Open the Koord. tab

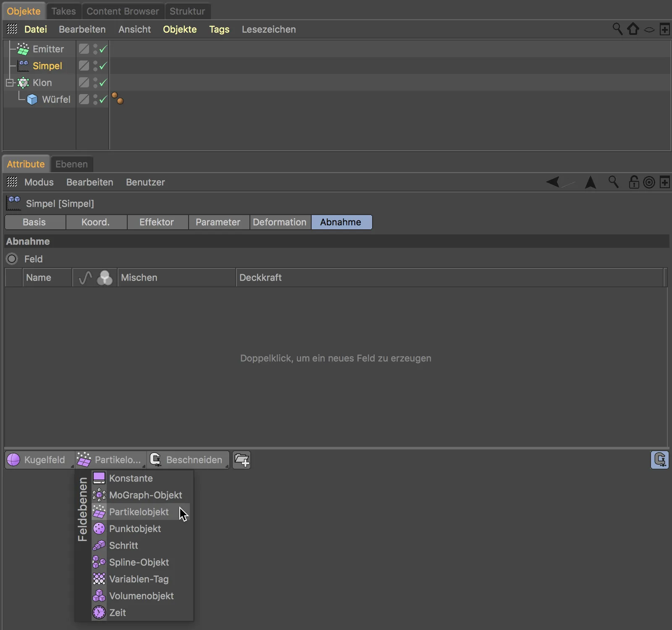point(96,222)
